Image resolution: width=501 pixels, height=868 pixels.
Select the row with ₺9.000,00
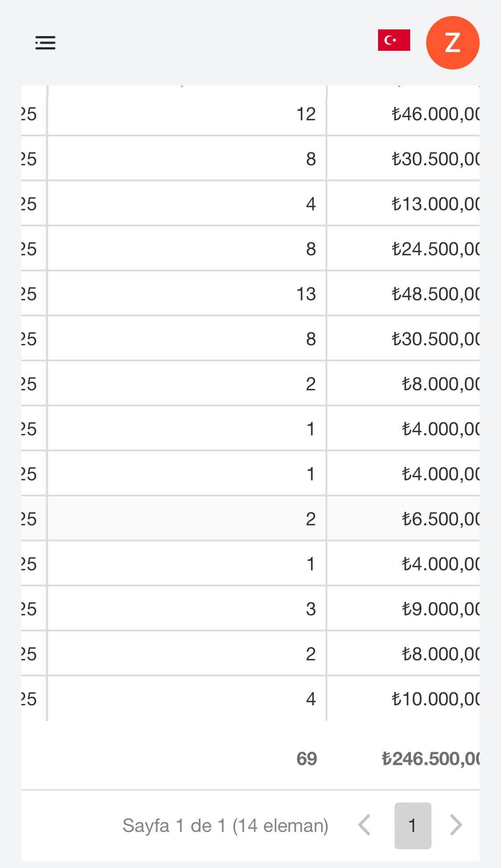pos(250,609)
